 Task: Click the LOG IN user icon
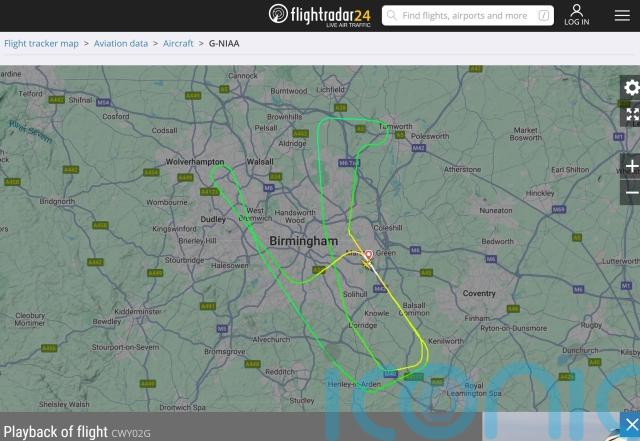[x=577, y=15]
